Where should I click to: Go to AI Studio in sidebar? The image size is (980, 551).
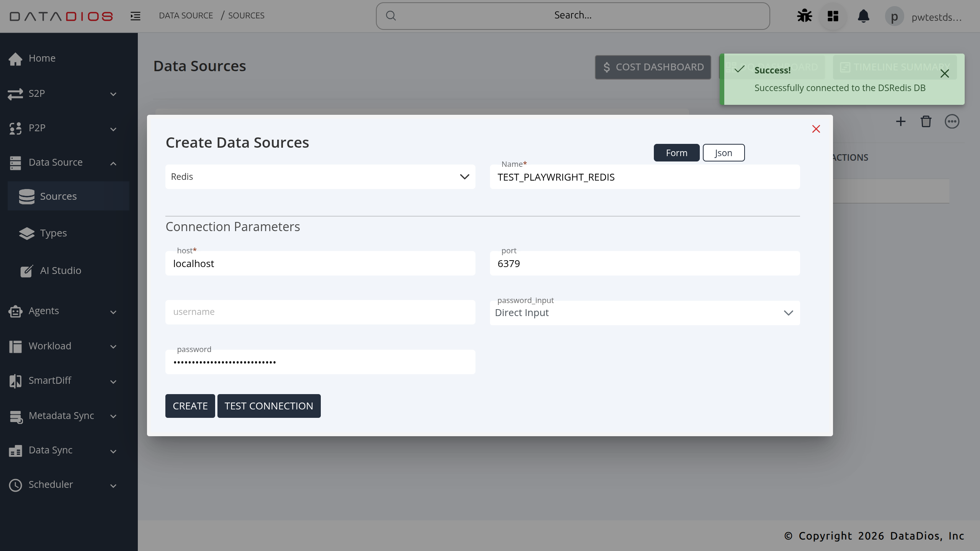point(60,271)
